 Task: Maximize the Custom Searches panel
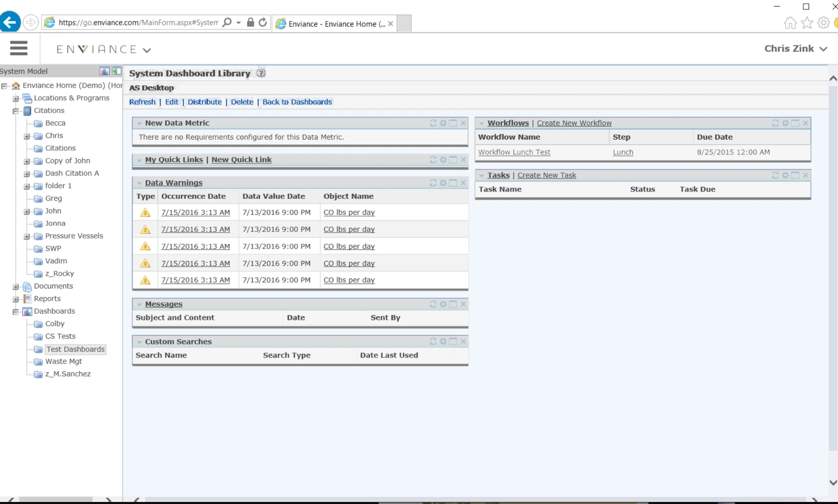(453, 341)
